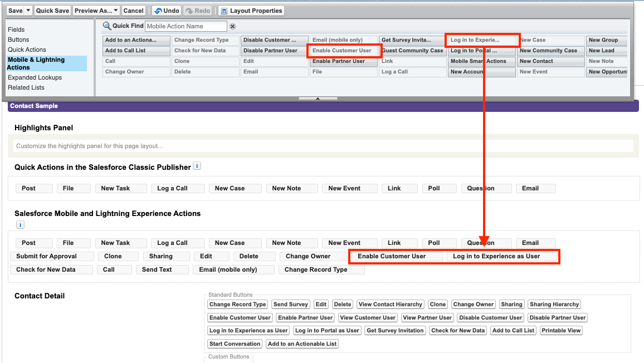Click Sharing Hierarchy standard button

[x=554, y=305]
